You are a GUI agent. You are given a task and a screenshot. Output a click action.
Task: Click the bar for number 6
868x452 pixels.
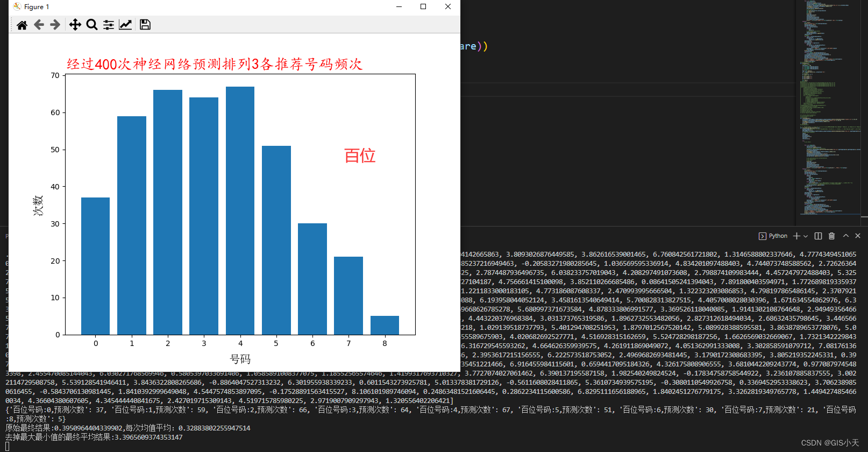tap(312, 279)
